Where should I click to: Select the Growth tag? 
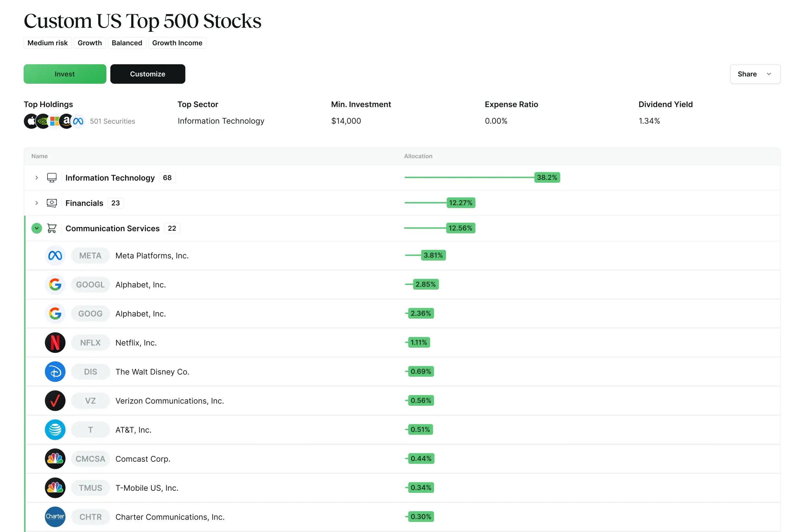tap(90, 43)
